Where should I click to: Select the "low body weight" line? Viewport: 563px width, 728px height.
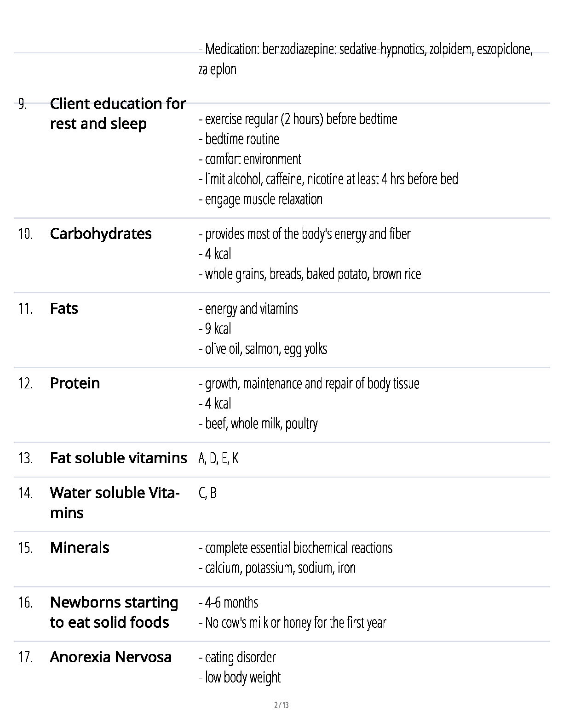240,677
